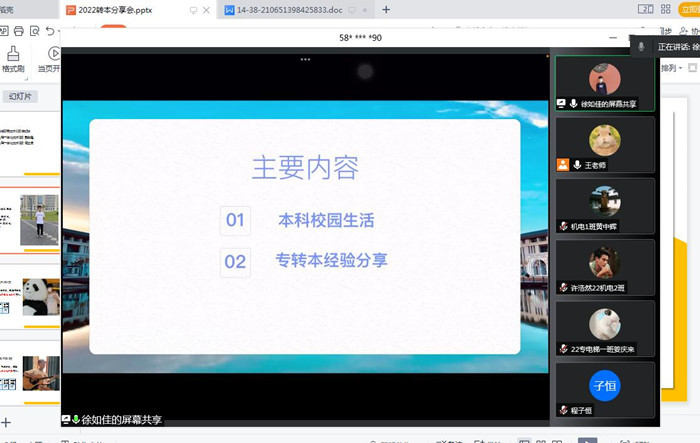The image size is (700, 443).
Task: Click the Format Painter (格式刷) tool
Action: coord(14,59)
